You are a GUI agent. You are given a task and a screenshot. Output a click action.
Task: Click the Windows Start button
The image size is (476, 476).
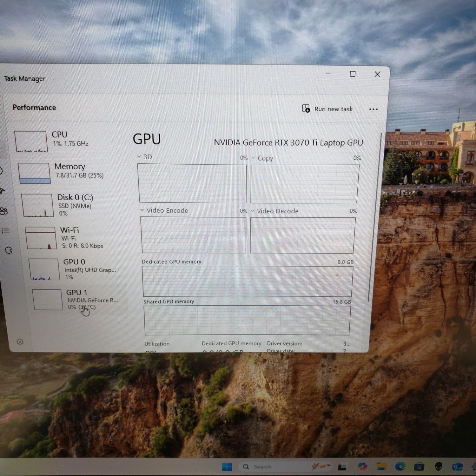coord(227,467)
